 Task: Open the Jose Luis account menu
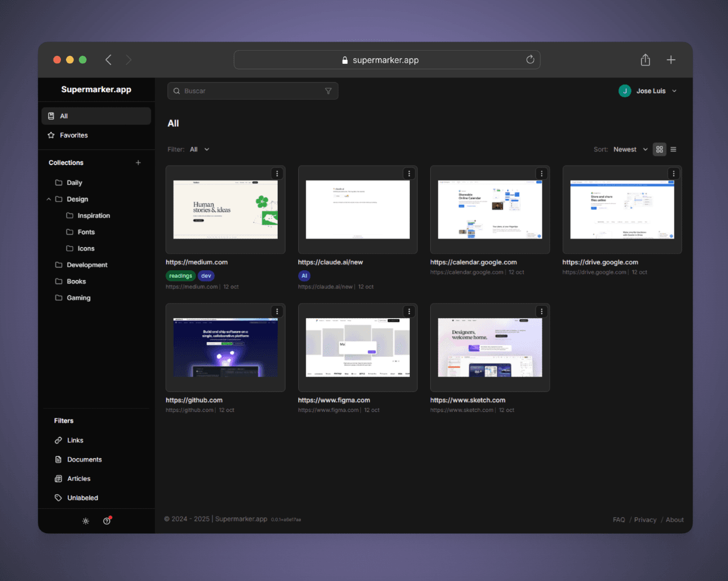[648, 90]
